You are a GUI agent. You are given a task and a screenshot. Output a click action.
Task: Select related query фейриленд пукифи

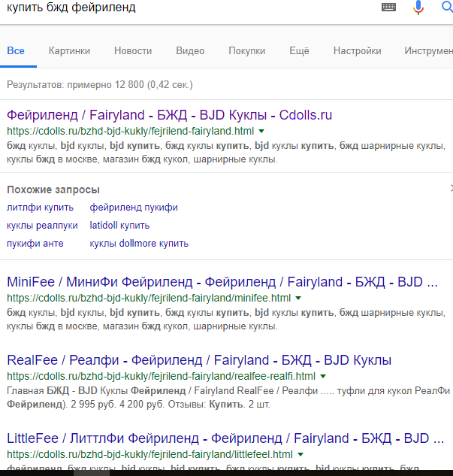[x=134, y=208]
